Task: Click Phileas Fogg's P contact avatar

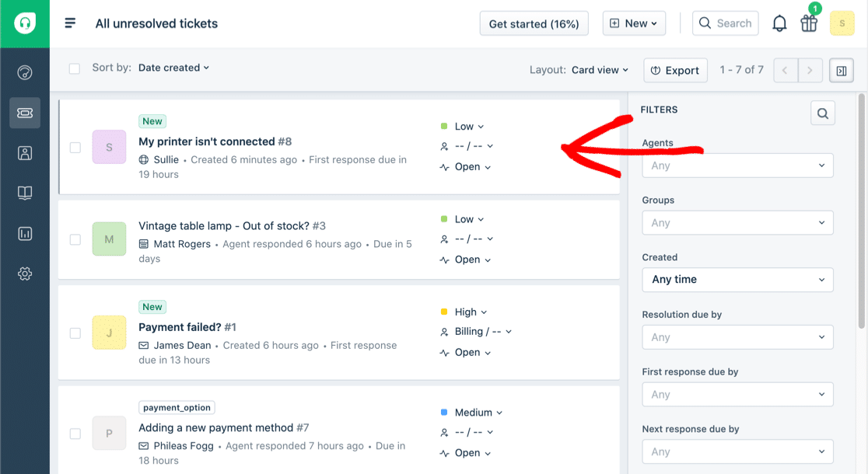Action: click(109, 433)
